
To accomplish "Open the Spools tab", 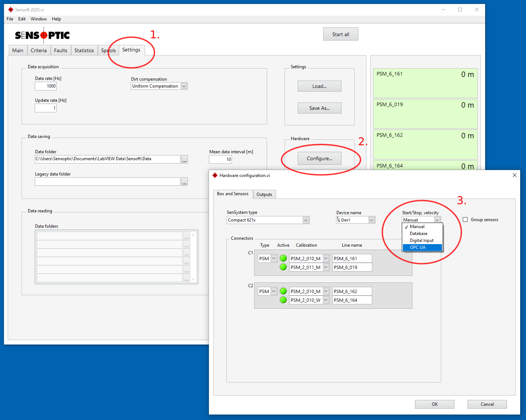I will pos(108,50).
